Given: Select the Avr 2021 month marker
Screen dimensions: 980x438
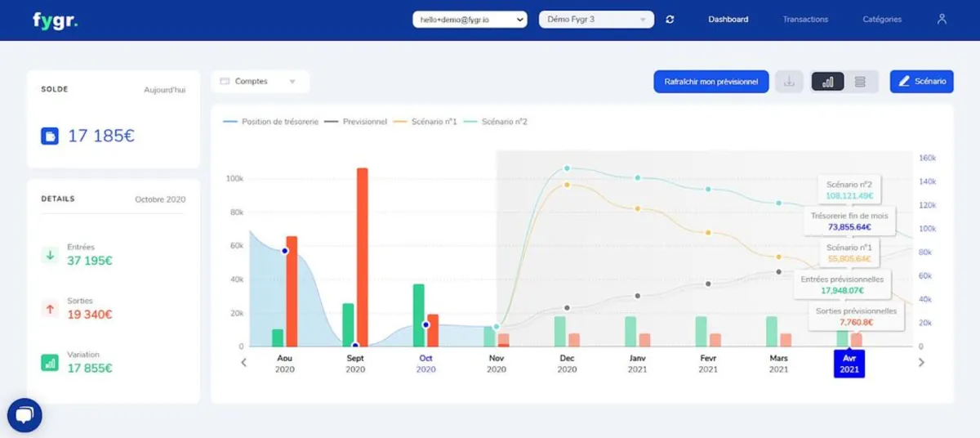Looking at the screenshot, I should pyautogui.click(x=849, y=364).
